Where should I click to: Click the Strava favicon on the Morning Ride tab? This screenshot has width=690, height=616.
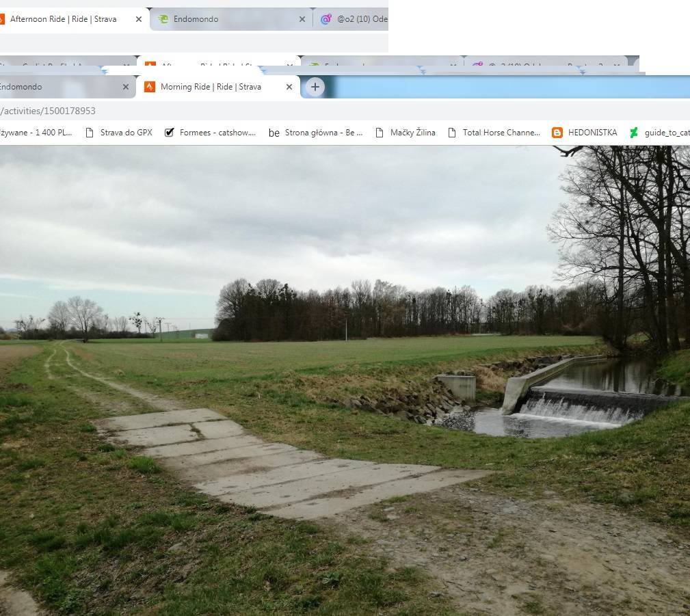tap(149, 87)
